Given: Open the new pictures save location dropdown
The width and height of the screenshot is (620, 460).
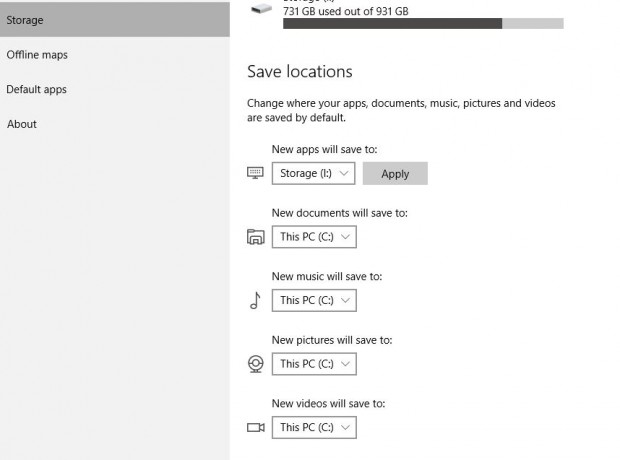Looking at the screenshot, I should click(314, 363).
